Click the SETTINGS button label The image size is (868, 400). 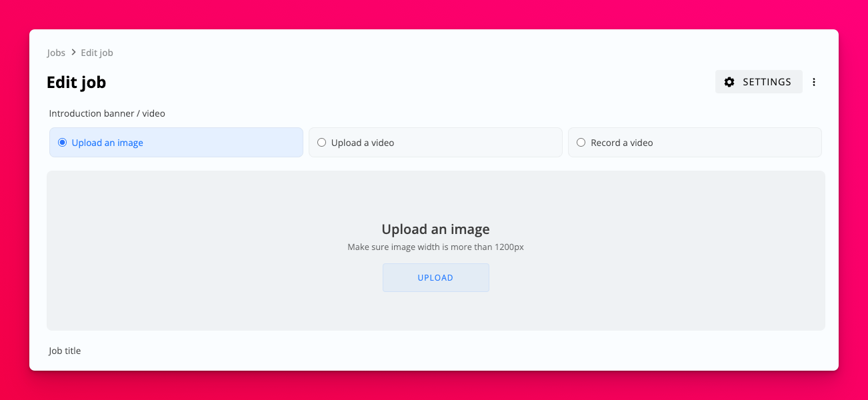tap(767, 82)
